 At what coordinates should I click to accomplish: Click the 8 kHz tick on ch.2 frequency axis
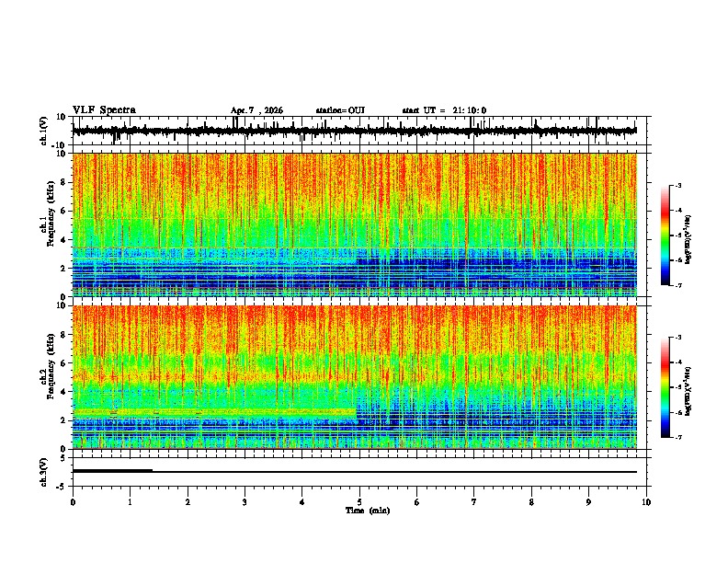(x=64, y=335)
